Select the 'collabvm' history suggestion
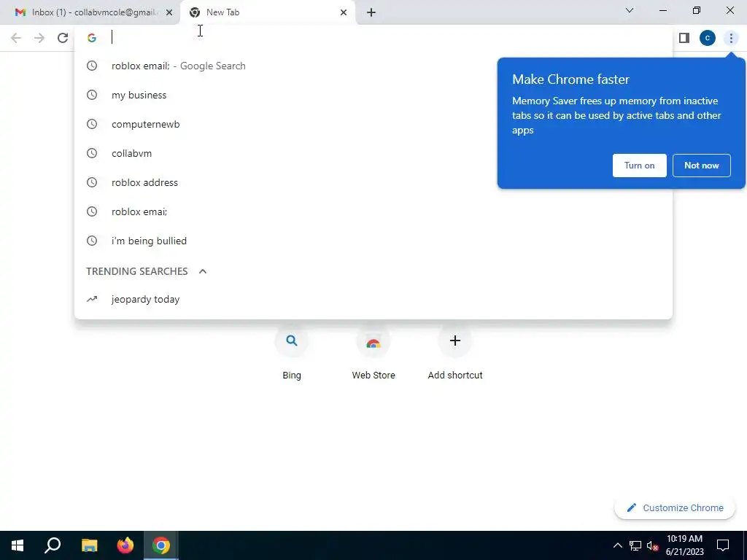 click(x=373, y=153)
